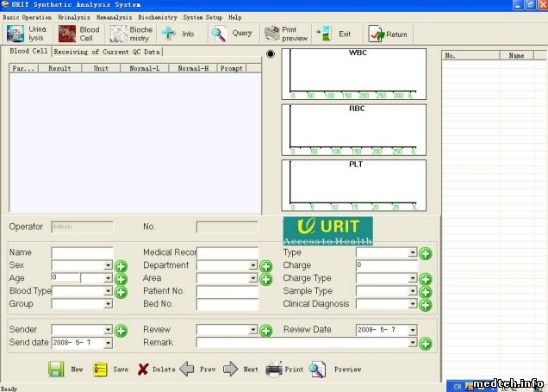This screenshot has width=548, height=392.
Task: Go to the Next record arrow
Action: [231, 369]
